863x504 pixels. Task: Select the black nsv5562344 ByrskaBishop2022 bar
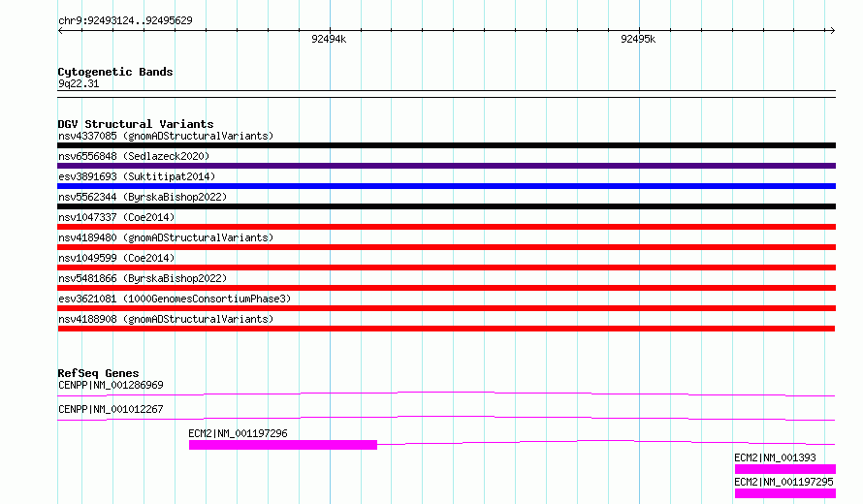(x=446, y=206)
